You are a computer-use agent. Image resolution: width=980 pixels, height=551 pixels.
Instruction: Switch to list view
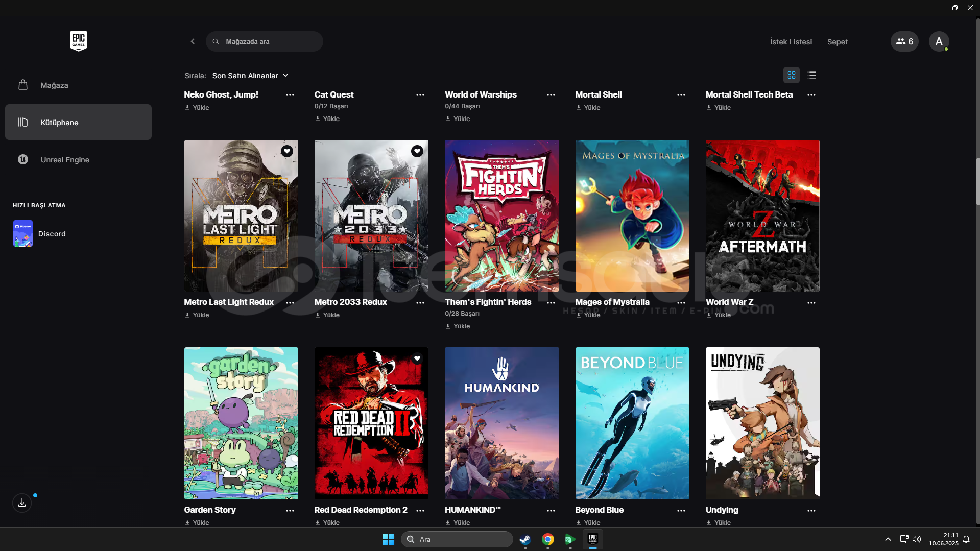(812, 76)
